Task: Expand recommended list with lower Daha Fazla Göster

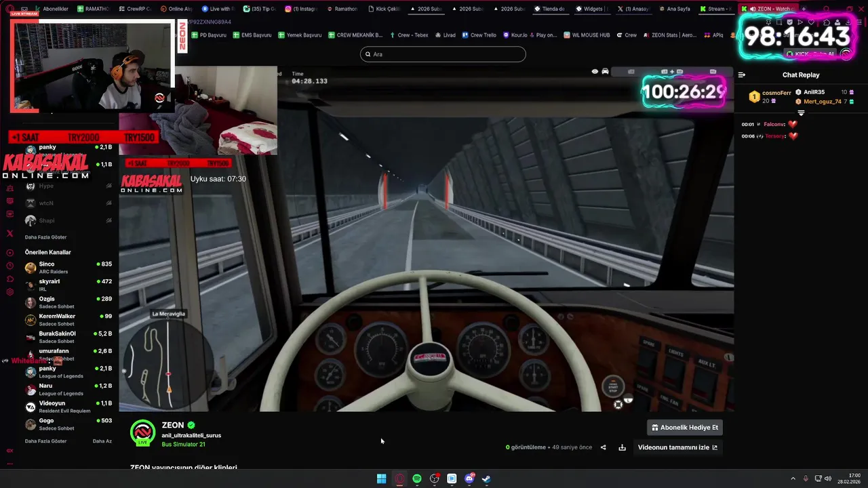Action: (45, 441)
